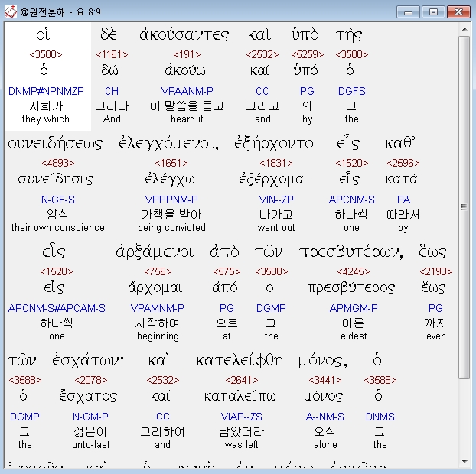
Task: Click the application icon in the title bar
Action: [x=10, y=11]
